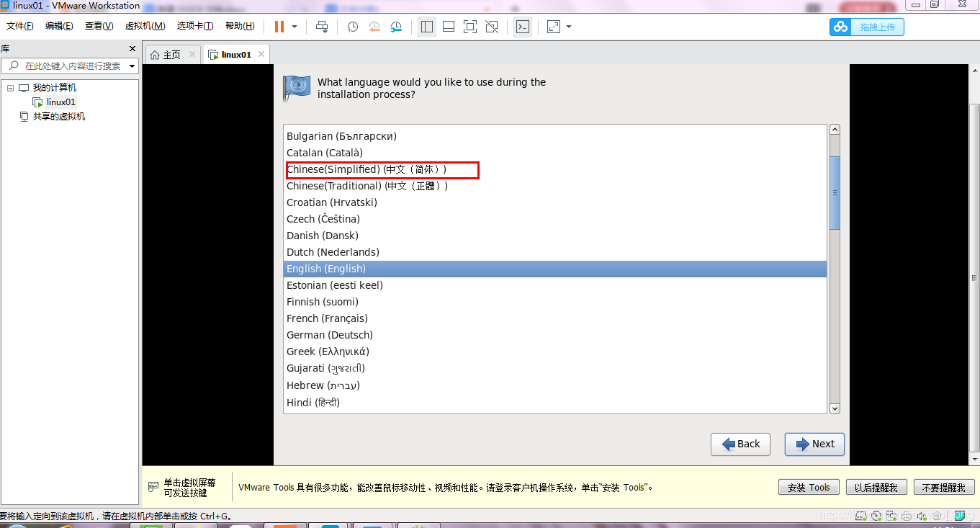Viewport: 980px width, 528px height.
Task: Click the 不要提醒我 button
Action: coord(944,488)
